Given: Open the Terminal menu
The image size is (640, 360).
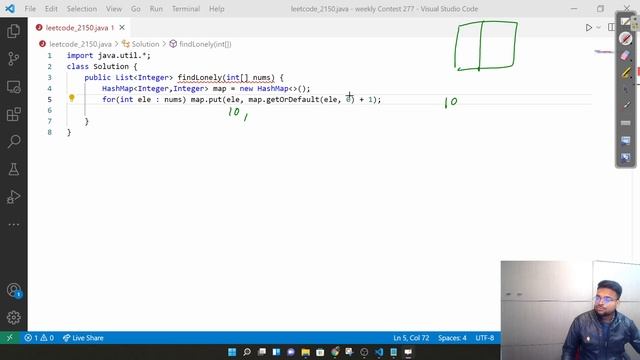Looking at the screenshot, I should pos(186,9).
